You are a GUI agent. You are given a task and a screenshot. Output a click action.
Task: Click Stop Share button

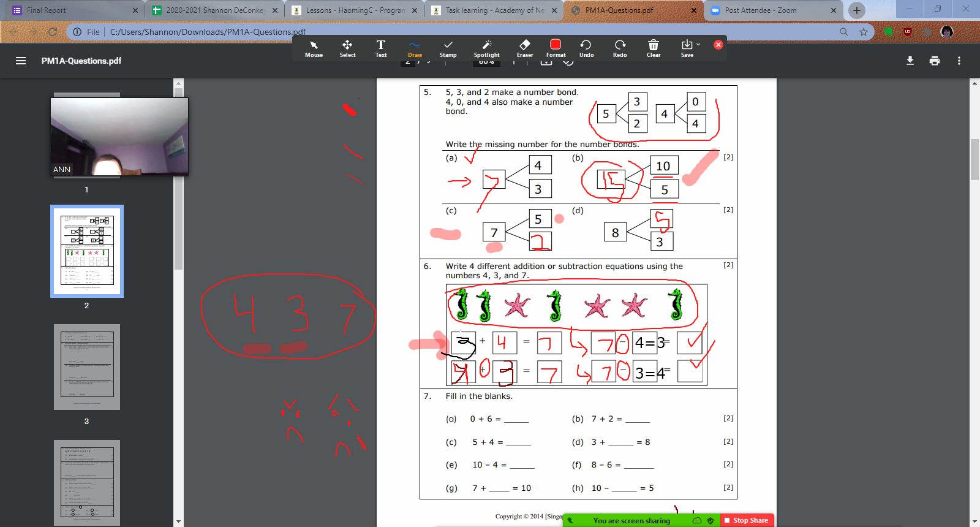click(746, 520)
